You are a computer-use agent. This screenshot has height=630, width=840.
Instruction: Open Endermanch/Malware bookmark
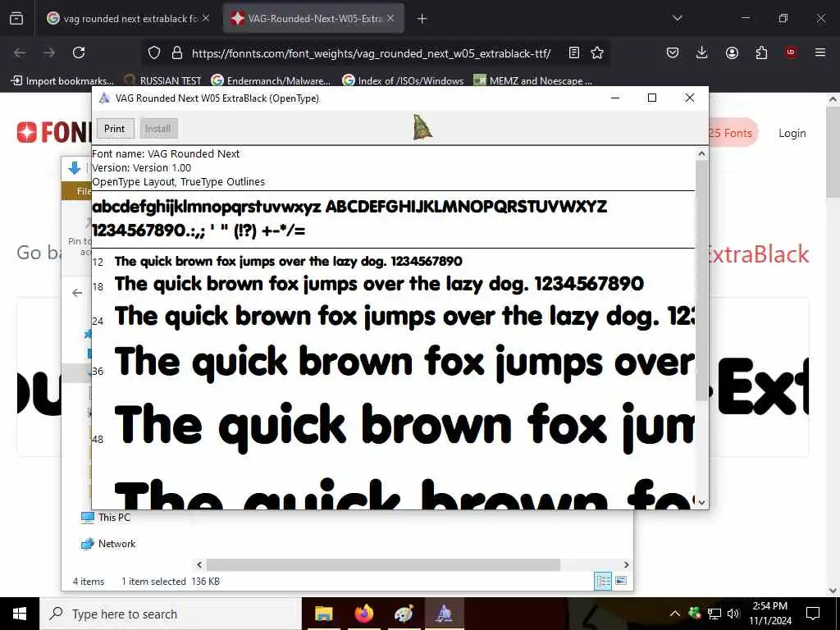[x=271, y=81]
